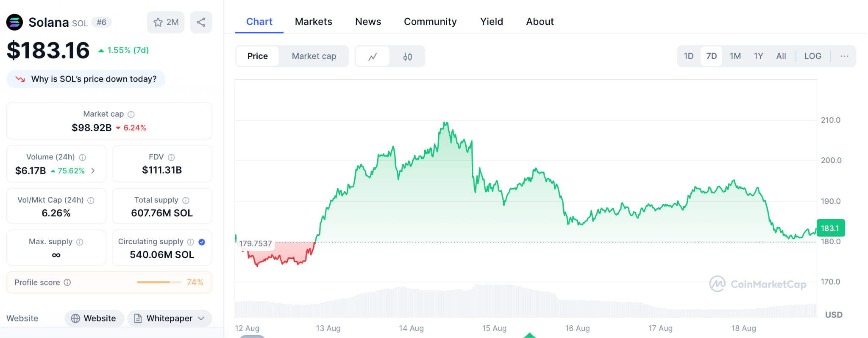Click the downtrend icon beside SOL question

click(20, 79)
